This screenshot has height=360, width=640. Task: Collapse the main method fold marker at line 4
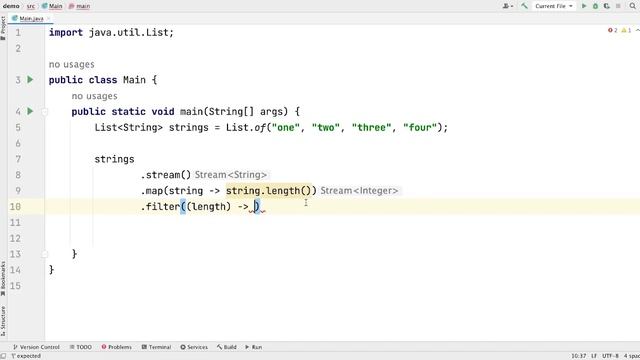pos(44,111)
